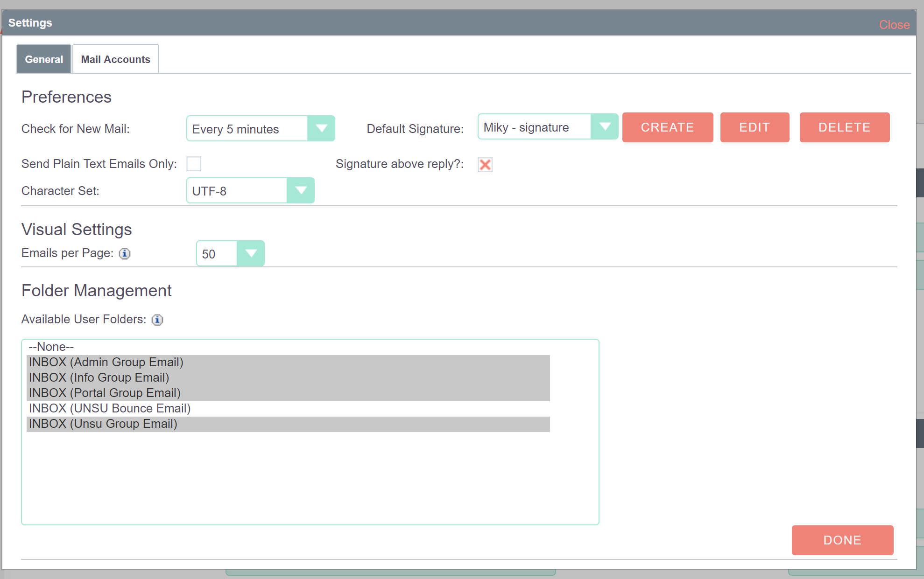This screenshot has height=579, width=924.
Task: Click the CREATE signature button
Action: pyautogui.click(x=667, y=127)
